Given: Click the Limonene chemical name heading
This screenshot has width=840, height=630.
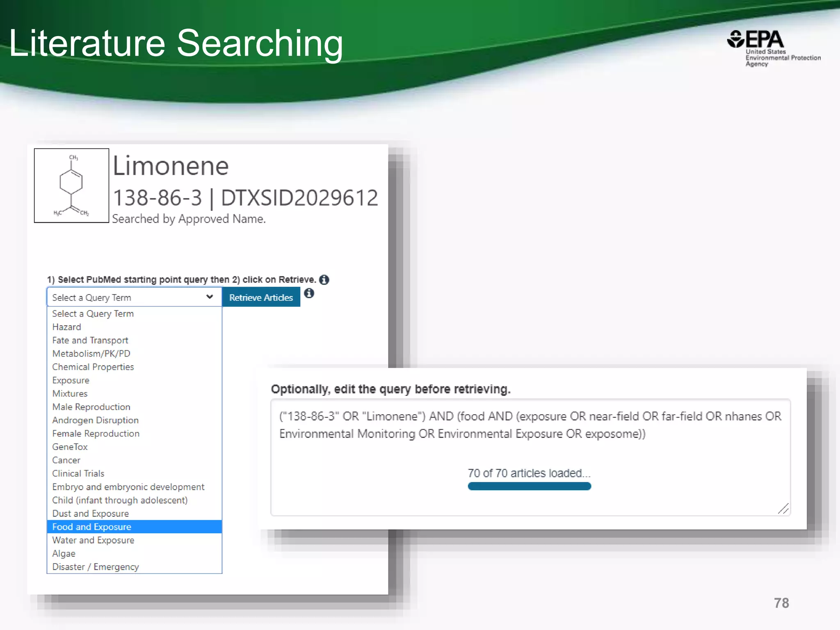Looking at the screenshot, I should pos(171,166).
